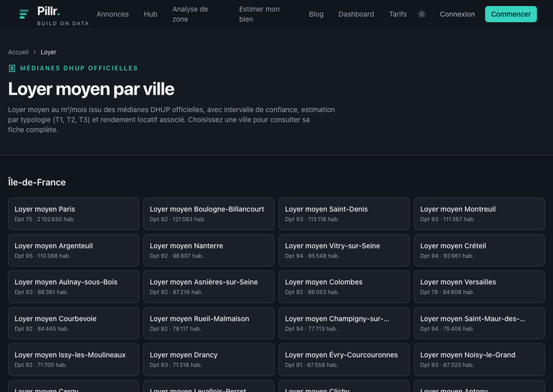The image size is (553, 392).
Task: Open Loyer moyen Versailles card
Action: tap(479, 286)
